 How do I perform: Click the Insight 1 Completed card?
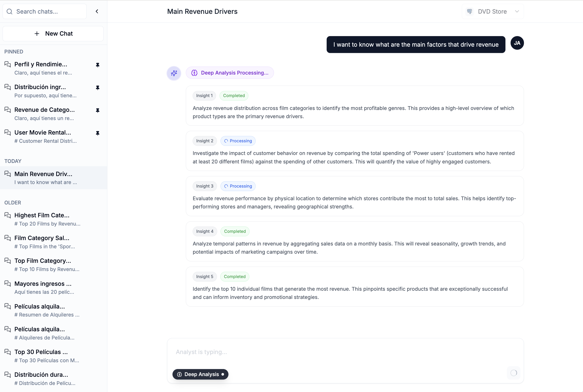pyautogui.click(x=354, y=106)
